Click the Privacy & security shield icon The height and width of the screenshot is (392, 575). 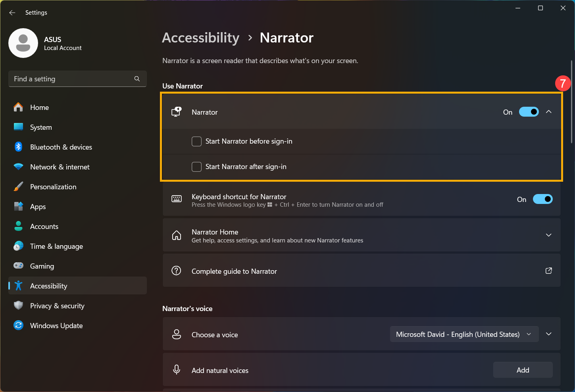tap(18, 306)
